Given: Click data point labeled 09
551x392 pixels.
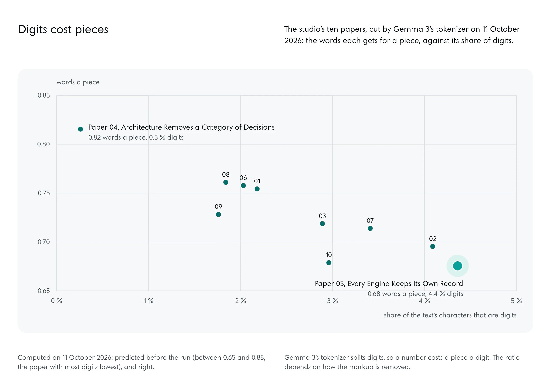Looking at the screenshot, I should [x=218, y=214].
